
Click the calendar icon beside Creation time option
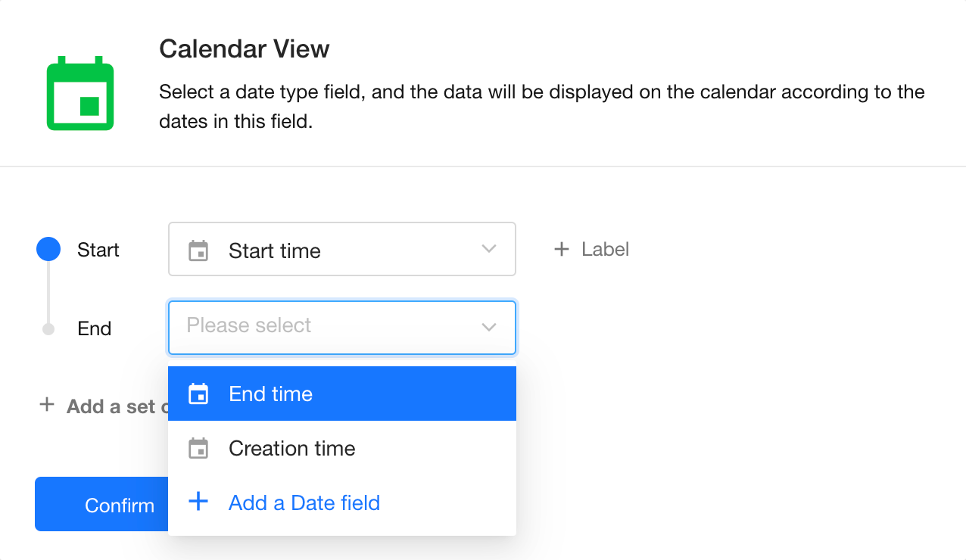click(198, 448)
